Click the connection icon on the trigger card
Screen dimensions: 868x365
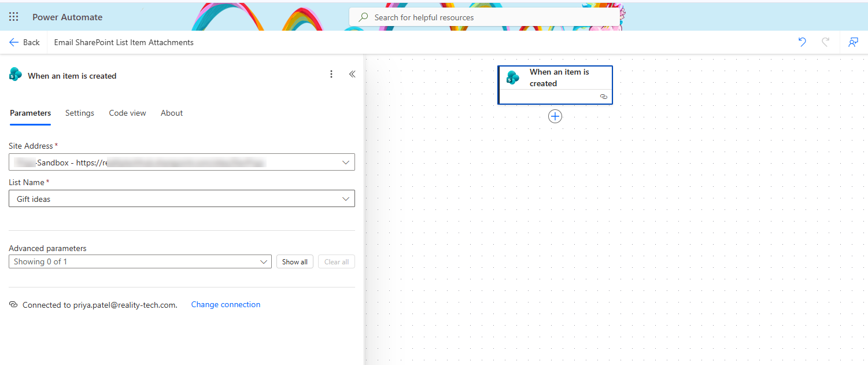(x=604, y=97)
